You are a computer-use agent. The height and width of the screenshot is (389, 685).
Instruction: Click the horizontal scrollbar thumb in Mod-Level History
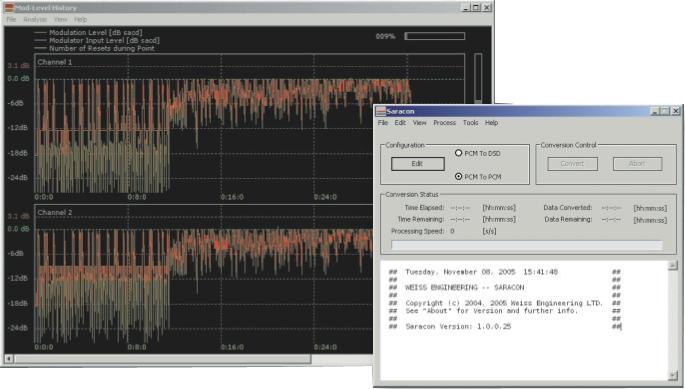coord(162,359)
